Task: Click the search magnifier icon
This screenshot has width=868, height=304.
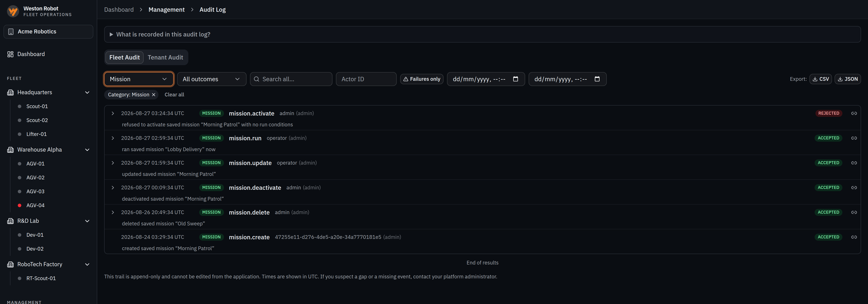Action: [256, 79]
